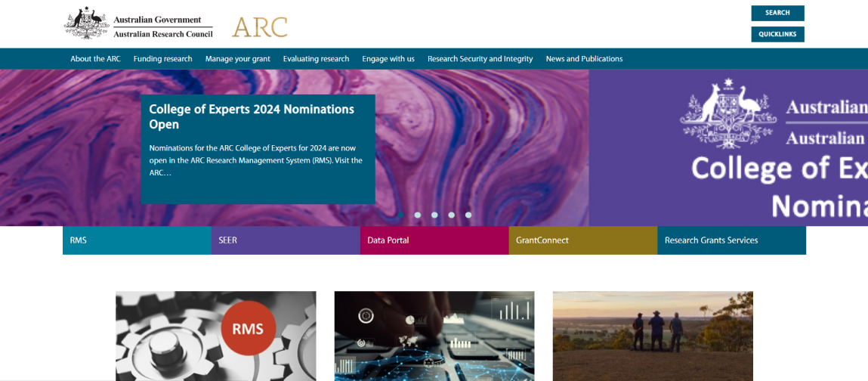
Task: Open College of Experts 2024 Nominations headline
Action: (x=252, y=116)
